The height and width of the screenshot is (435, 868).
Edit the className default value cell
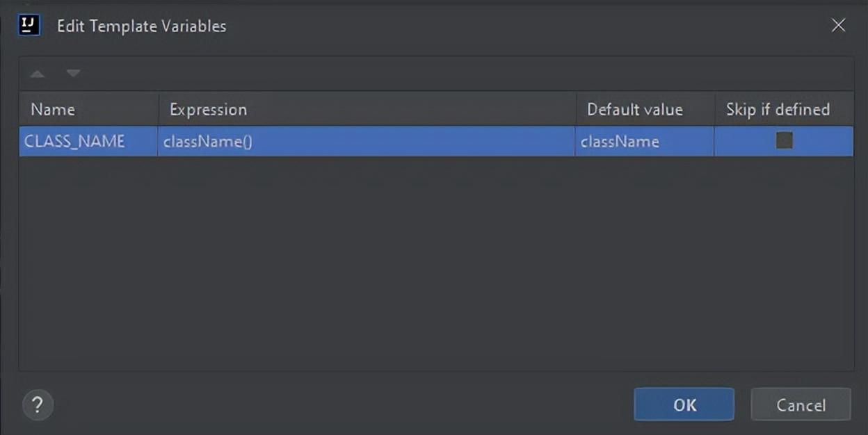645,141
